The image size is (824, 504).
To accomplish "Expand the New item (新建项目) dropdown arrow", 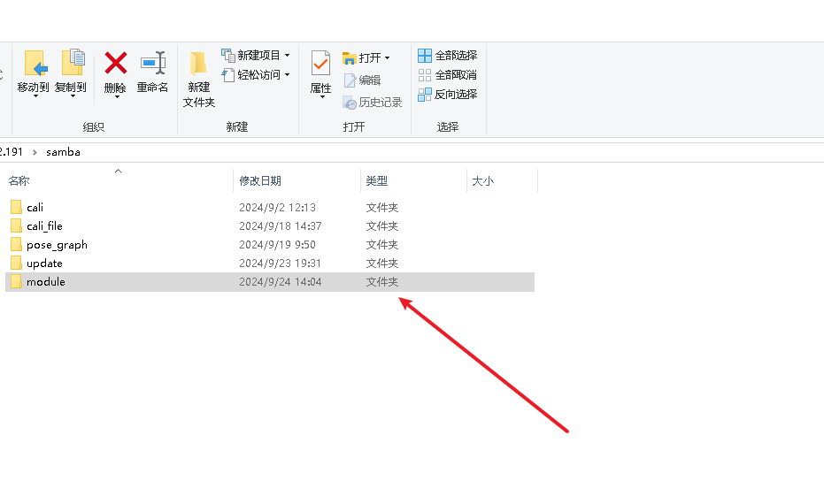I will coord(288,55).
